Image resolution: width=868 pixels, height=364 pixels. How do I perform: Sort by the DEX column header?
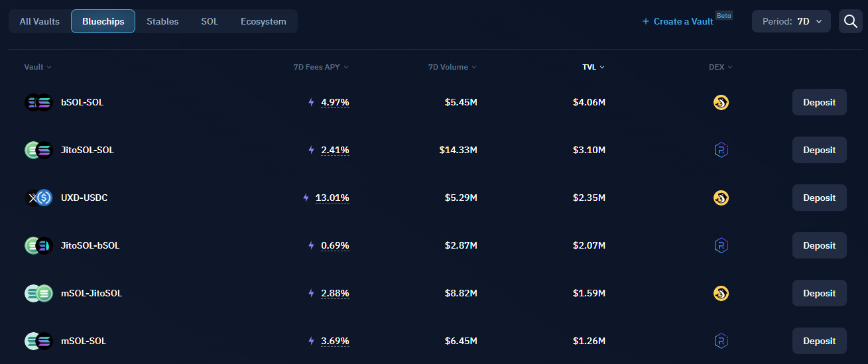coord(721,67)
